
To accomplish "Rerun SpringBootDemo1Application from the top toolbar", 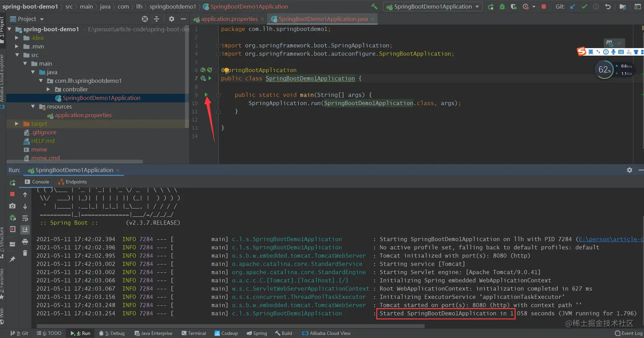I will (x=491, y=7).
